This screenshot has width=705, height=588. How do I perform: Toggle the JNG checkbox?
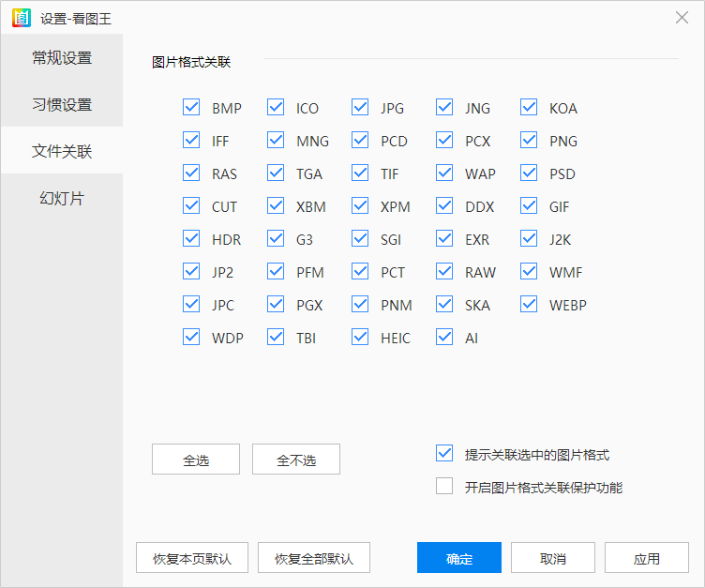(444, 108)
